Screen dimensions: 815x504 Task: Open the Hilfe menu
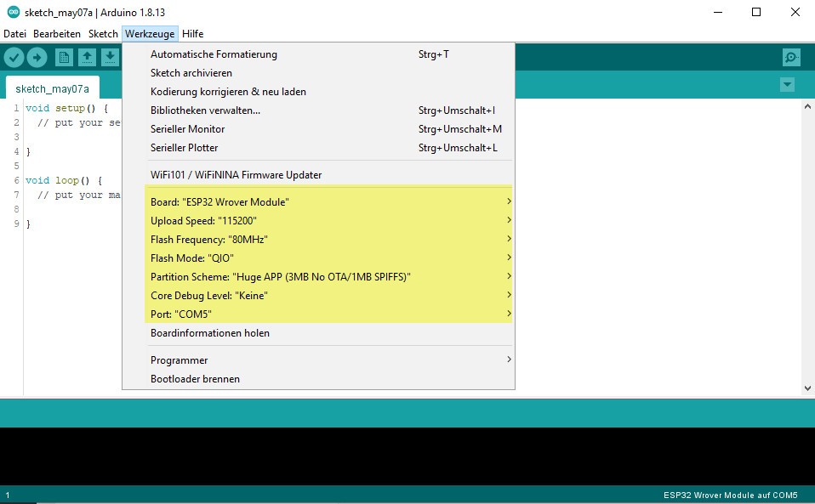pos(193,34)
